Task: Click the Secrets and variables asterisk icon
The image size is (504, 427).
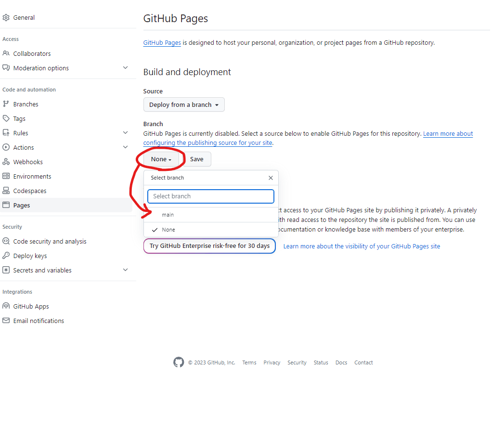Action: point(6,270)
